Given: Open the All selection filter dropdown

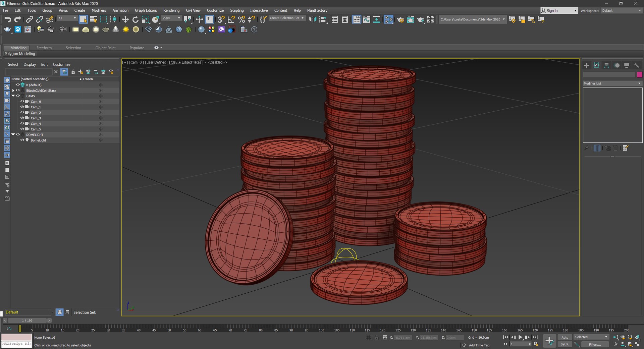Looking at the screenshot, I should pyautogui.click(x=67, y=18).
